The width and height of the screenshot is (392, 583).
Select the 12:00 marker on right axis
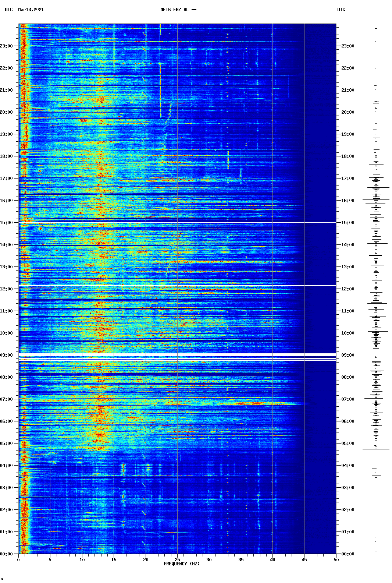click(x=348, y=289)
